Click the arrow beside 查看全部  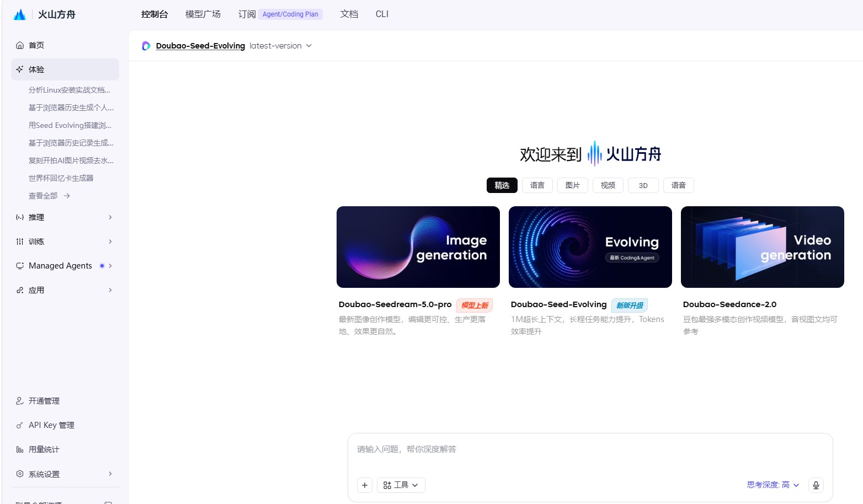tap(67, 196)
